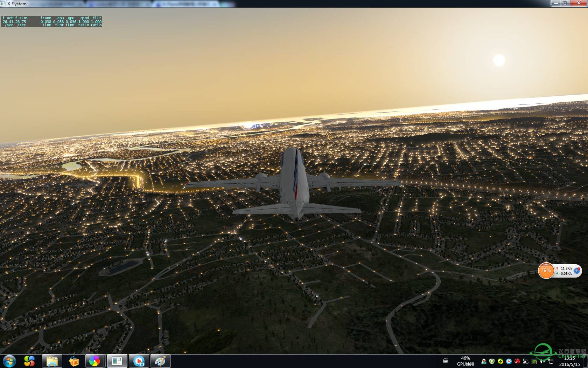Open the blue play button tray icon
The image size is (588, 368).
(x=509, y=361)
